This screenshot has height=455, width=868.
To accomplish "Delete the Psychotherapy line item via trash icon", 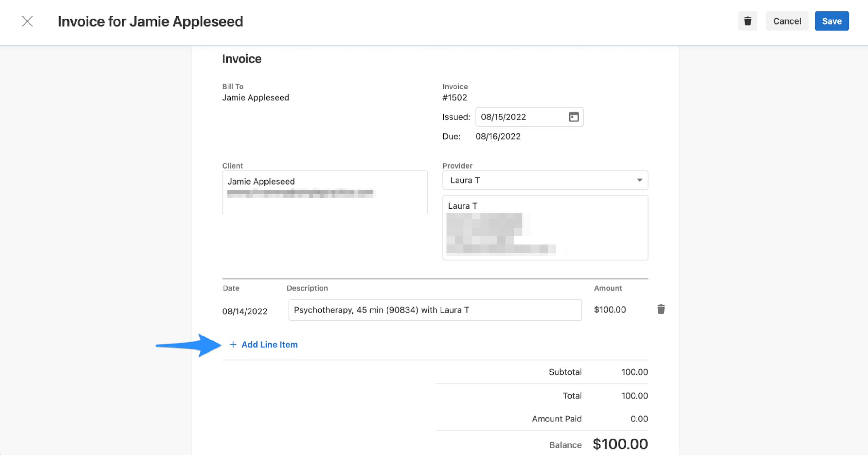I will 661,309.
